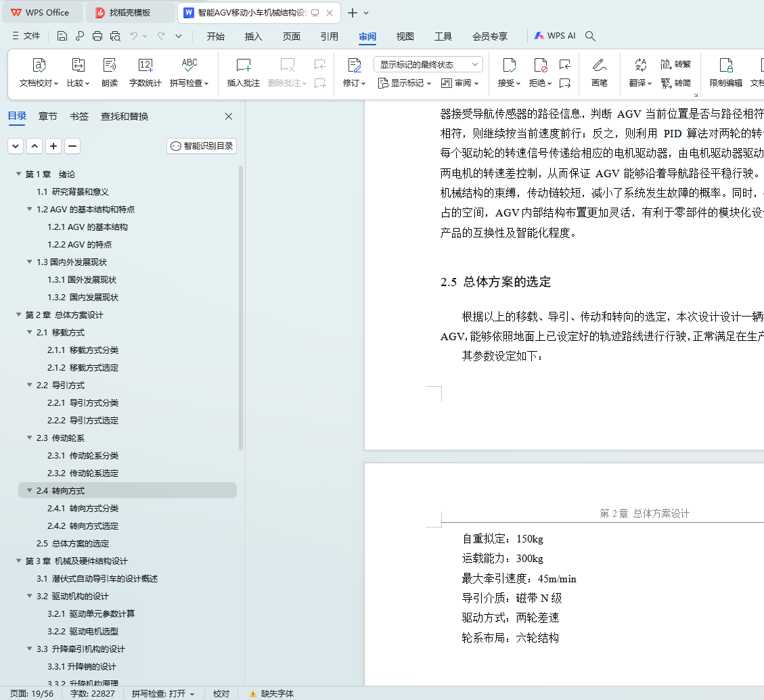Switch to the 开始 ribbon tab
Image resolution: width=764 pixels, height=700 pixels.
215,37
